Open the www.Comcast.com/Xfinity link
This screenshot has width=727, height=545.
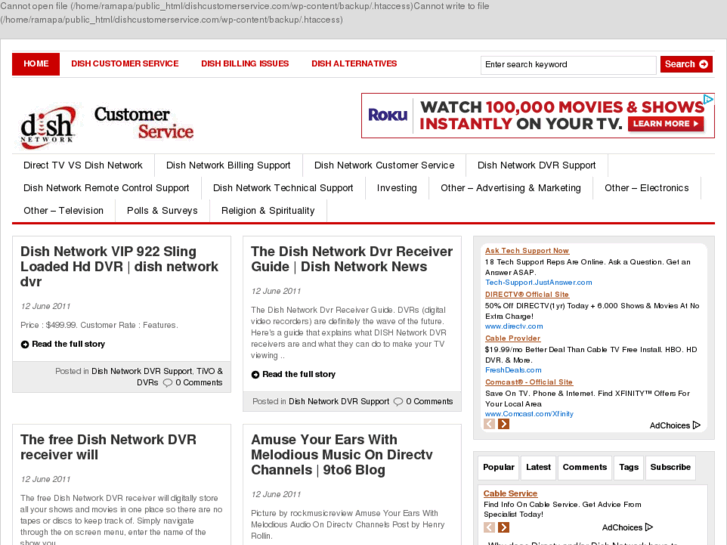[529, 414]
